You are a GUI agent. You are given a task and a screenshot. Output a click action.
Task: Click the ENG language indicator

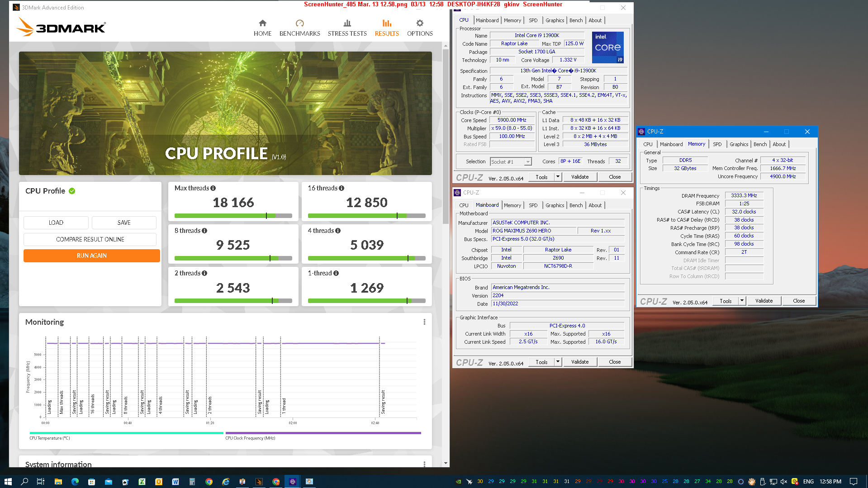pyautogui.click(x=809, y=482)
